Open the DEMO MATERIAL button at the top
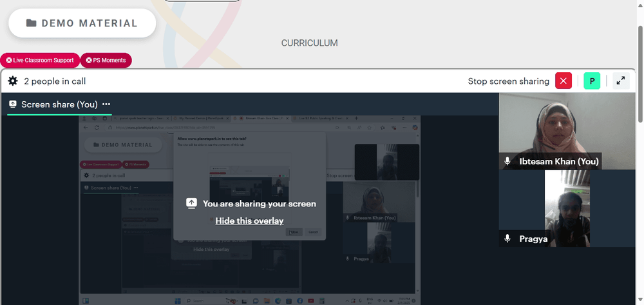 pyautogui.click(x=82, y=23)
